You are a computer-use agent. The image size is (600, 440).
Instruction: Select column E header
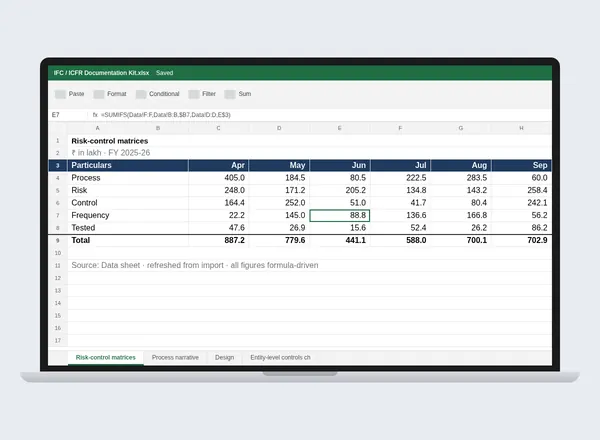[339, 128]
